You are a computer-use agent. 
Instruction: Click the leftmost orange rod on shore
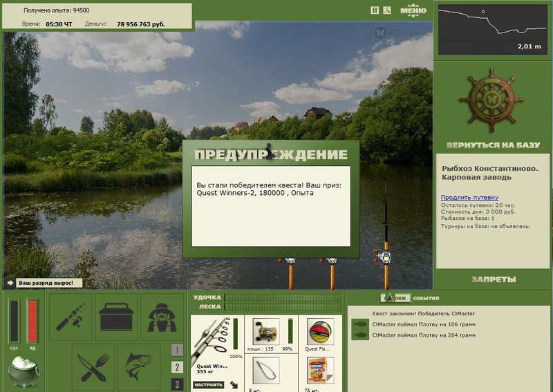click(x=290, y=274)
